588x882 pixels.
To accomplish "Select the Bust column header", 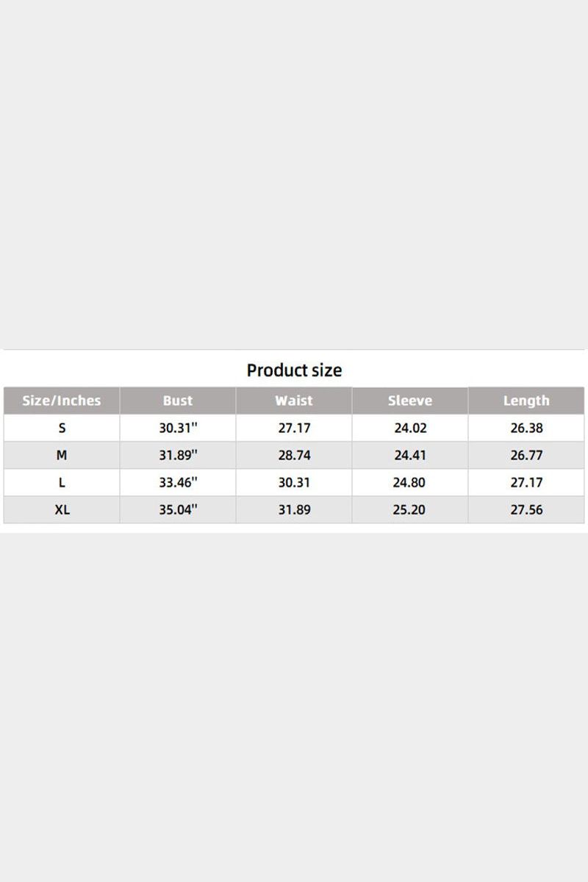I will [178, 401].
